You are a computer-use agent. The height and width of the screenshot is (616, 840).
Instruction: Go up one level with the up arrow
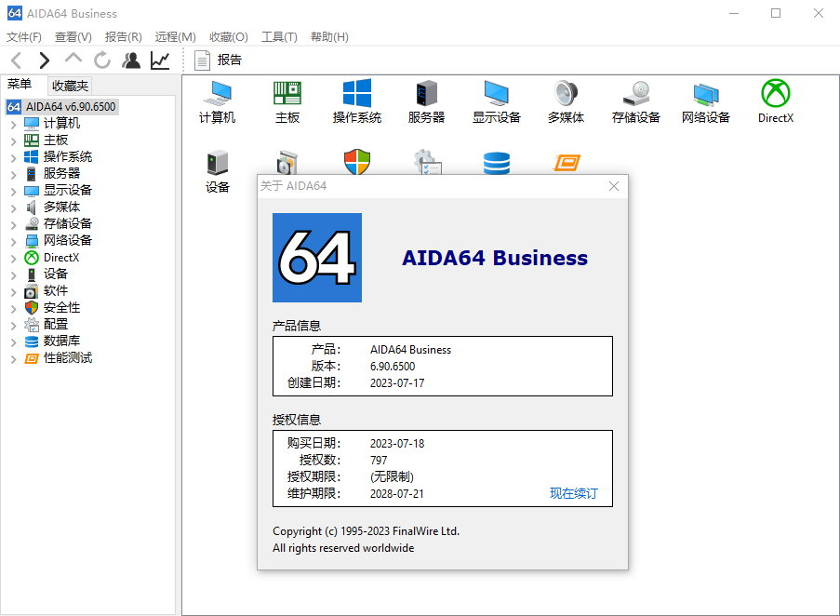[73, 59]
